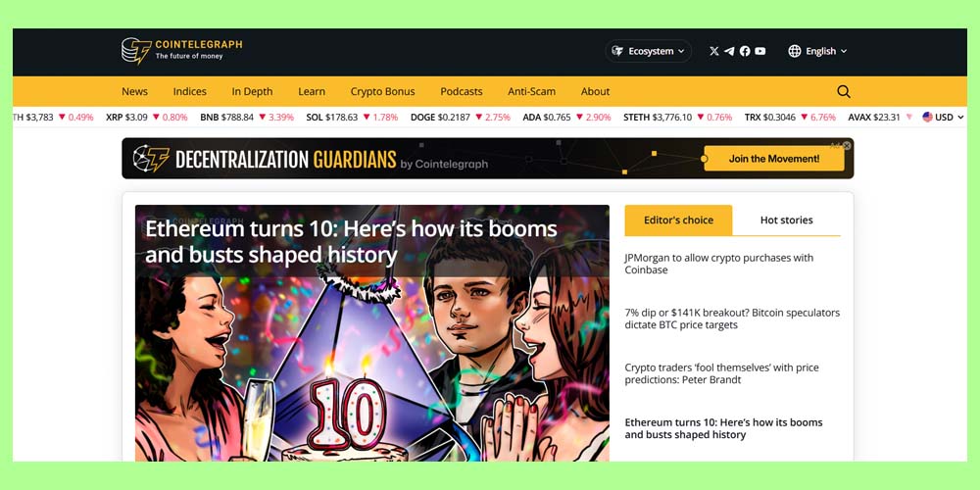Close the Decentralization Guardians ad banner
The width and height of the screenshot is (980, 490).
847,146
